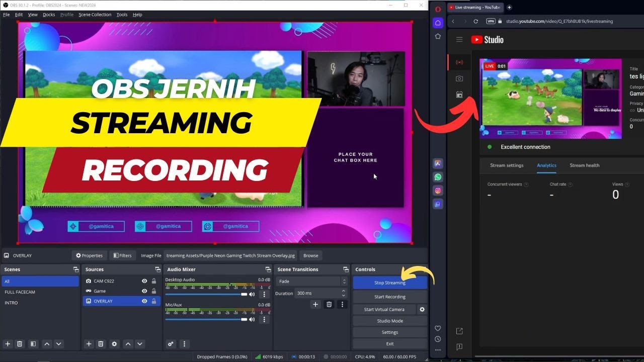Switch to the Stream health tab

click(584, 165)
